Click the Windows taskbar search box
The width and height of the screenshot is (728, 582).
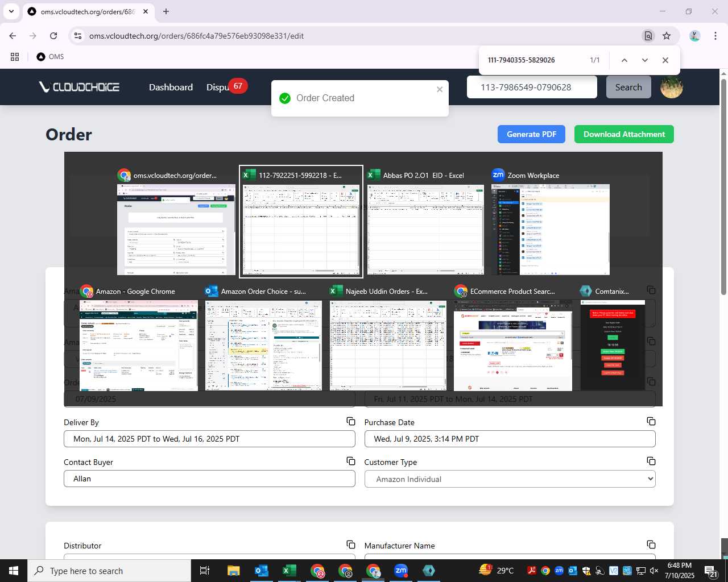coord(109,571)
